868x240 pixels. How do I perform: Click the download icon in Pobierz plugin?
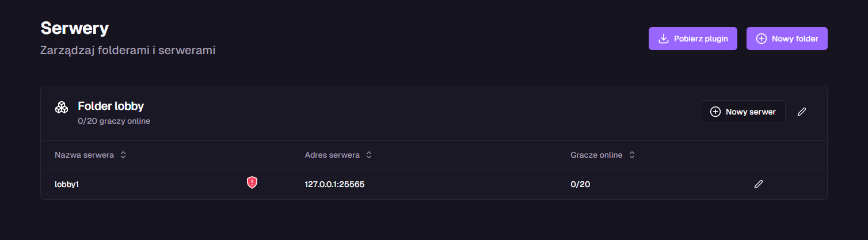(663, 39)
